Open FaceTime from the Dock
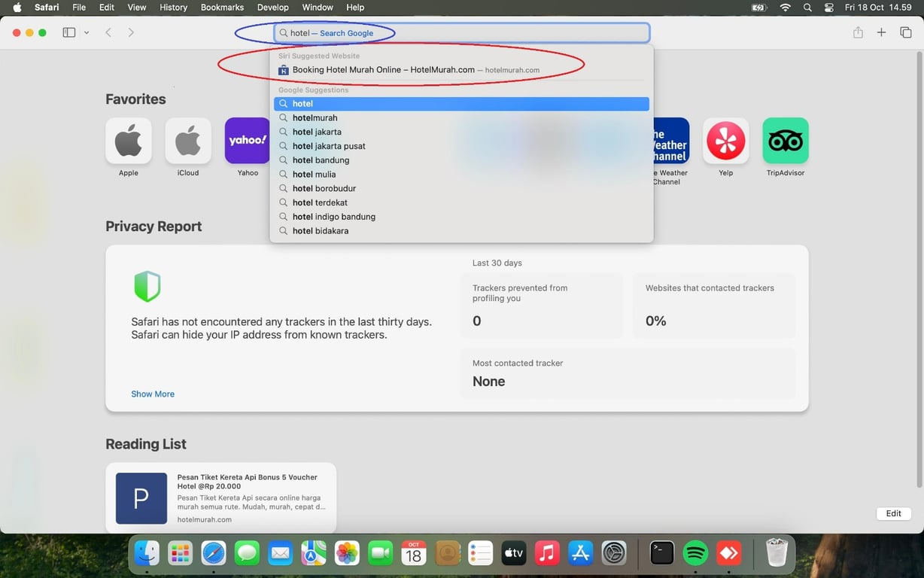924x578 pixels. pyautogui.click(x=381, y=553)
